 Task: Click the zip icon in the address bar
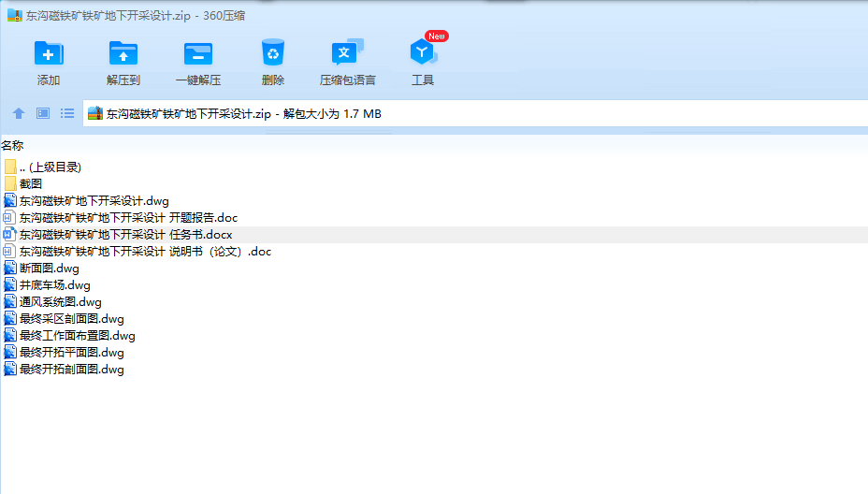pyautogui.click(x=95, y=113)
